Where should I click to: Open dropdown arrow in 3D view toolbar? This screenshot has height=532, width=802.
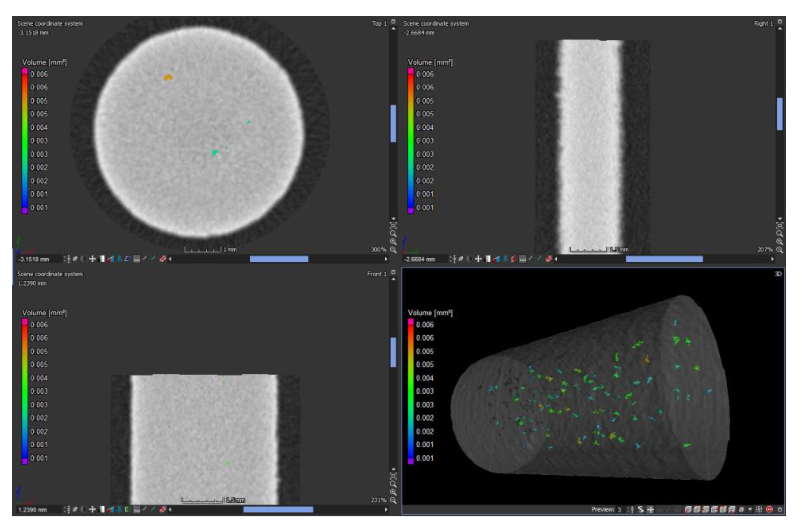(750, 509)
